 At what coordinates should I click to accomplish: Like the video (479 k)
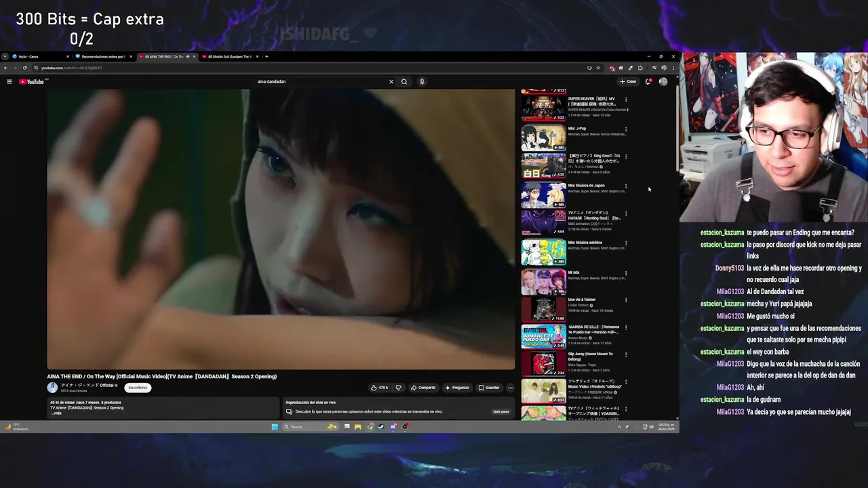(x=380, y=388)
